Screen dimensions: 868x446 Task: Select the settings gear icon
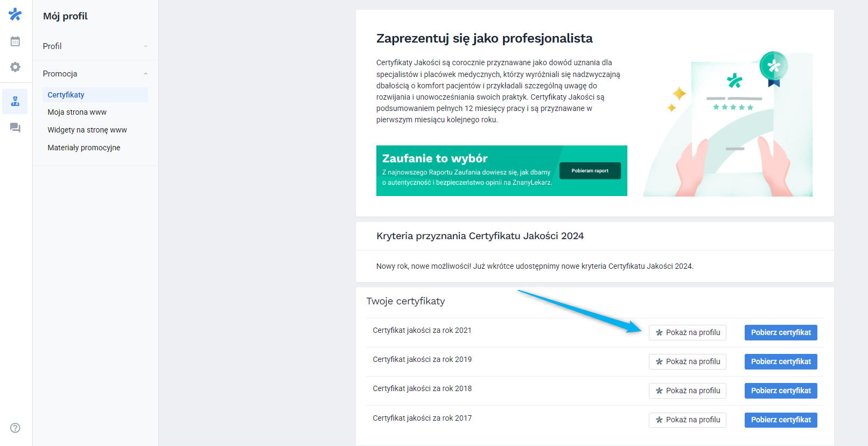pyautogui.click(x=15, y=67)
